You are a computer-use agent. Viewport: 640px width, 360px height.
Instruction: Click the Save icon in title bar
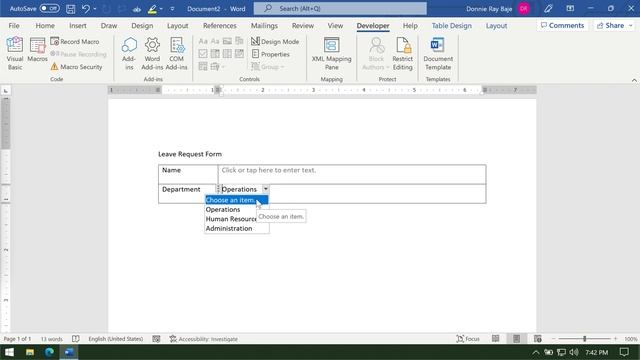tap(71, 9)
